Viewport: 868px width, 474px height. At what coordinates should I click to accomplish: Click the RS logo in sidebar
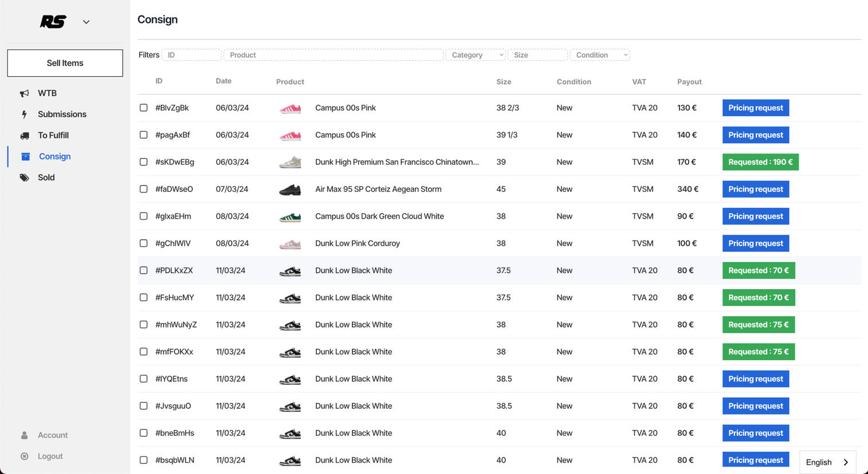point(53,22)
